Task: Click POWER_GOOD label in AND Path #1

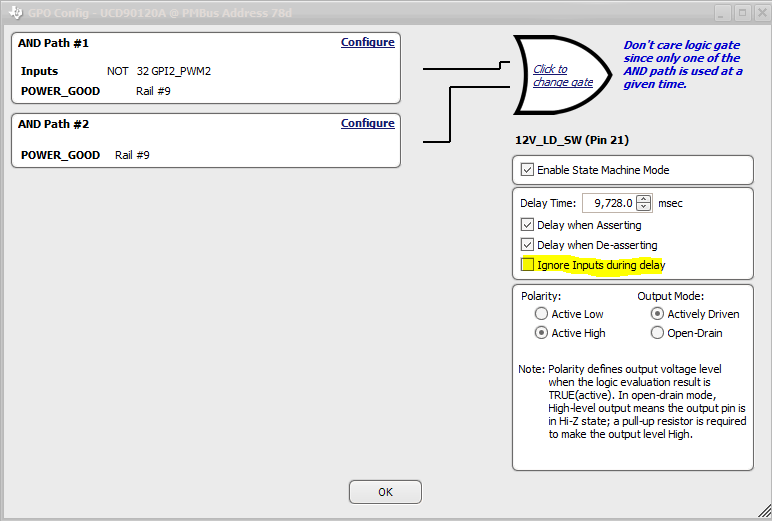Action: pos(60,91)
